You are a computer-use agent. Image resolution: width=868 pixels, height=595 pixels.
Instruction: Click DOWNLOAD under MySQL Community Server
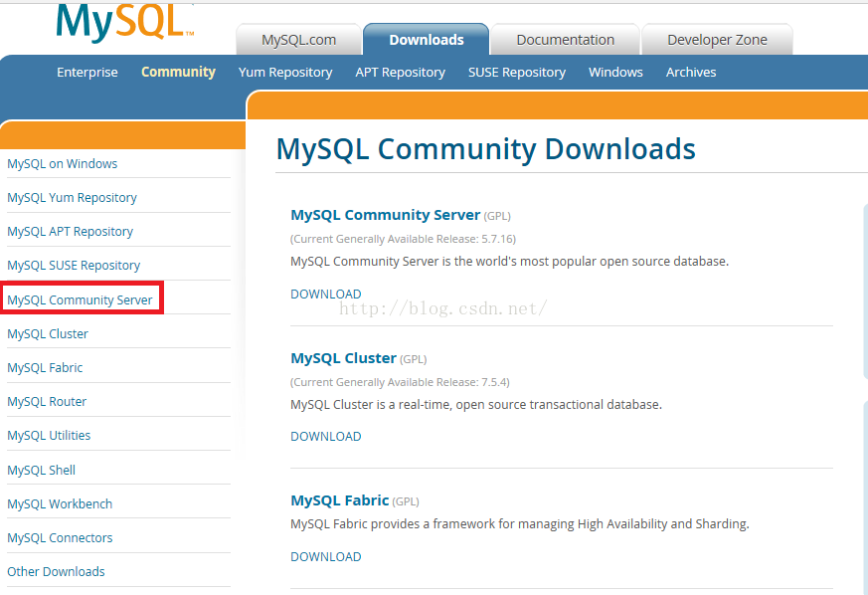tap(326, 295)
